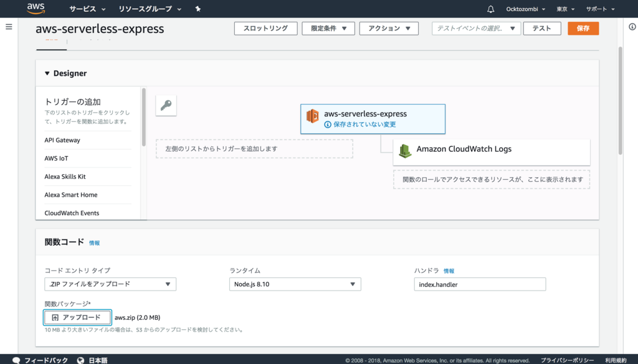Open the アクション dropdown
Image resolution: width=638 pixels, height=364 pixels.
click(x=389, y=29)
